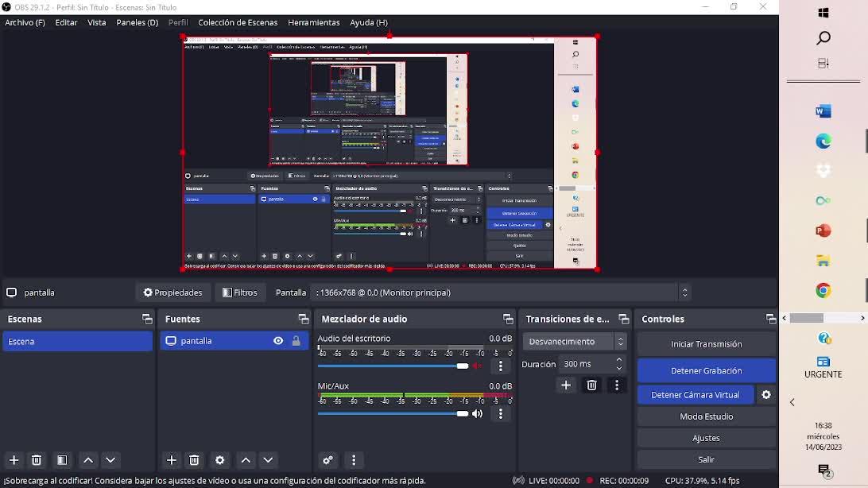Click the Iniciar Transmisión button
This screenshot has width=868, height=488.
tap(706, 344)
